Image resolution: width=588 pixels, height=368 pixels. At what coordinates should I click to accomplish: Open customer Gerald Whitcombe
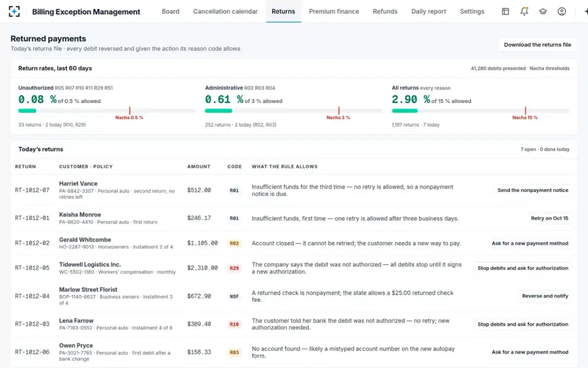pyautogui.click(x=85, y=240)
